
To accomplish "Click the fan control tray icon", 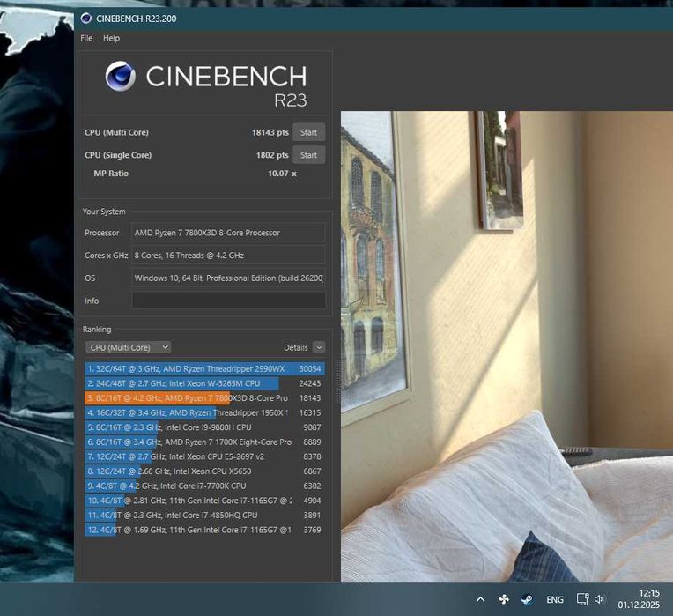I will (504, 599).
